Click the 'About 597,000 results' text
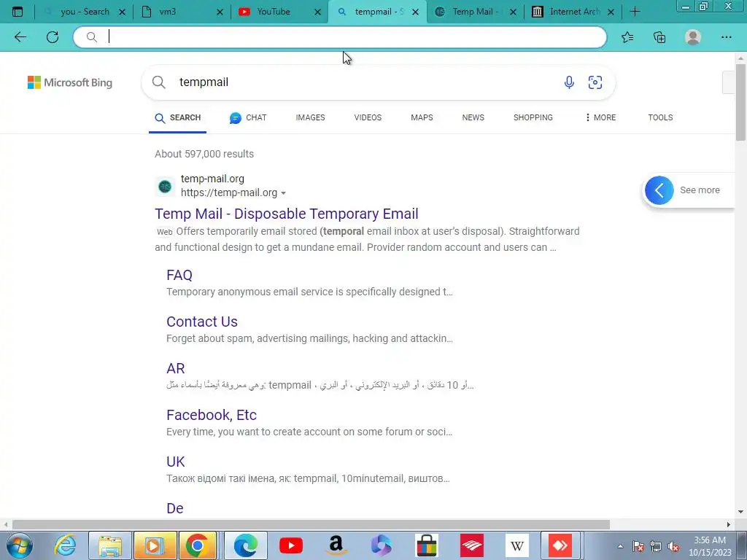 click(204, 154)
